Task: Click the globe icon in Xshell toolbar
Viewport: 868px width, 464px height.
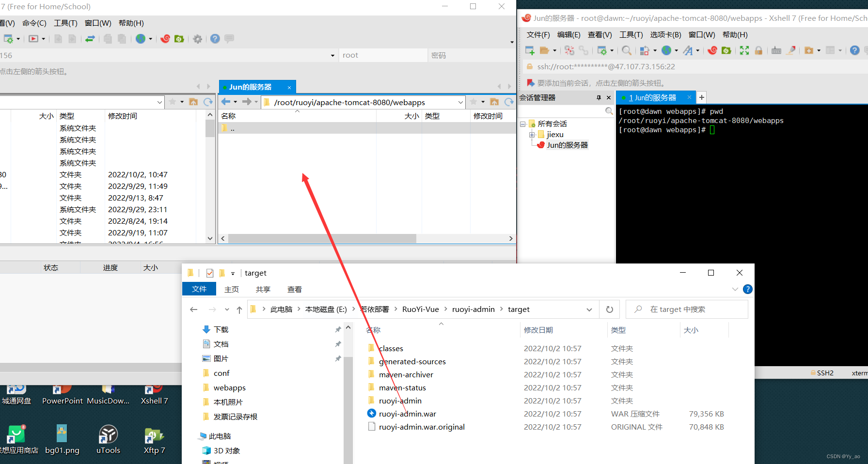Action: (x=667, y=50)
